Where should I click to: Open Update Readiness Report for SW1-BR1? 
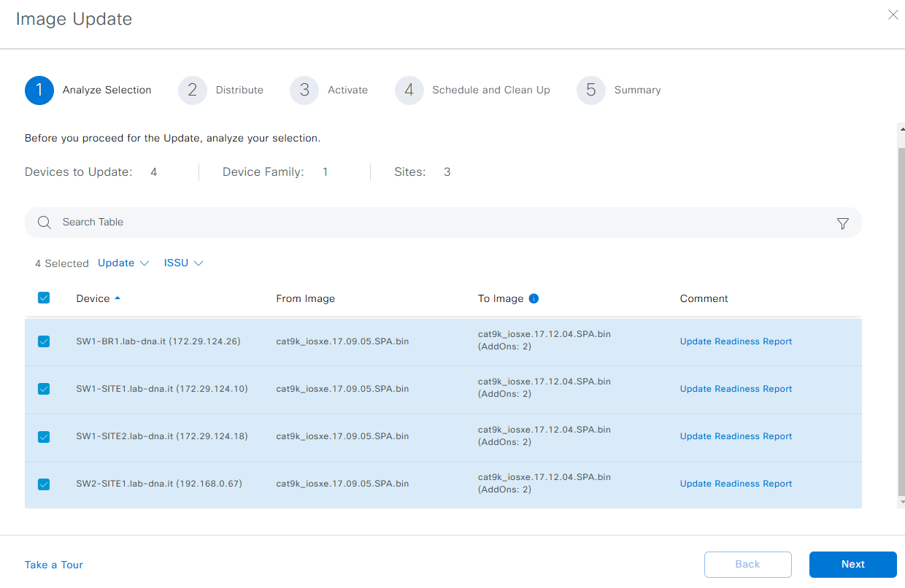coord(736,341)
